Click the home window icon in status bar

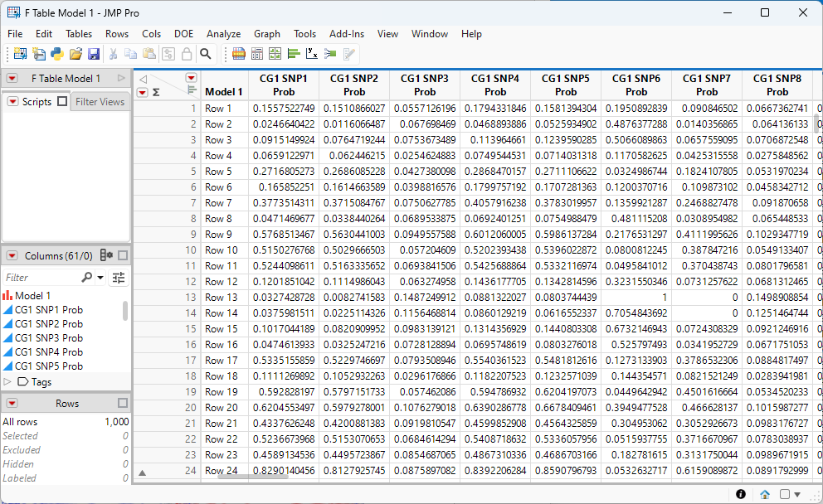764,494
